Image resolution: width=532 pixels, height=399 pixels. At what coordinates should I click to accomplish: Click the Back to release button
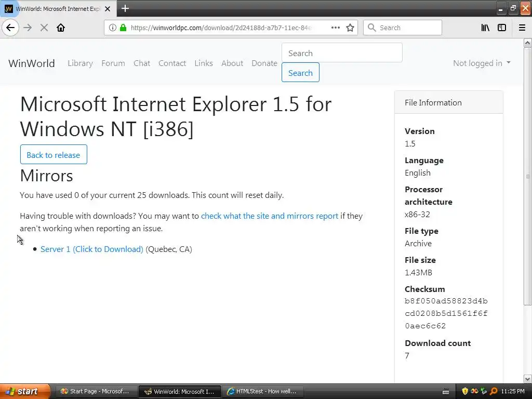(54, 155)
